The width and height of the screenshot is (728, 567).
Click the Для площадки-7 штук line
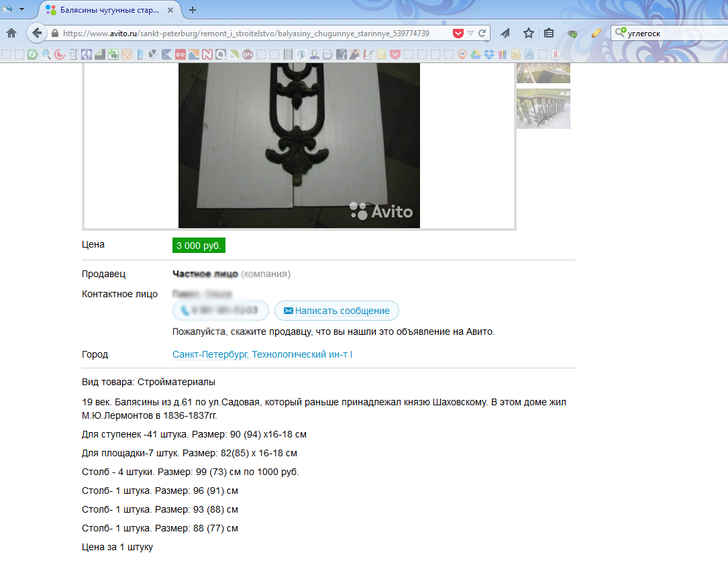tap(189, 453)
